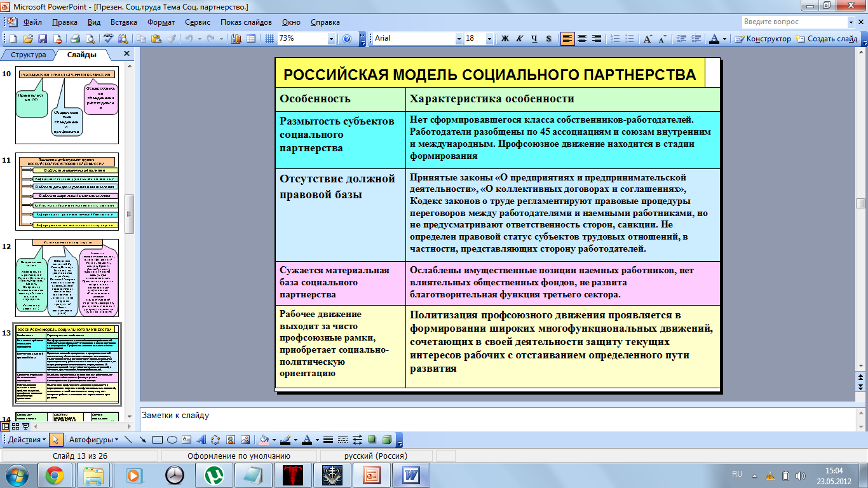Toggle left text alignment
868x488 pixels.
point(567,39)
